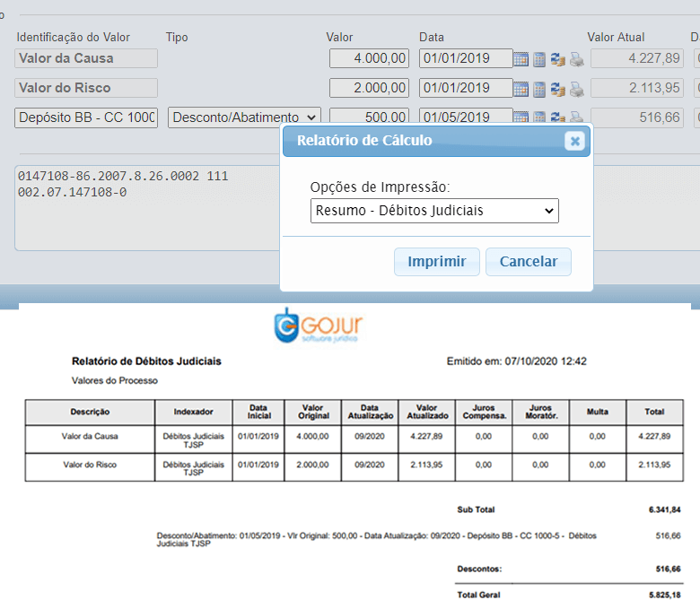Viewport: 700px width, 600px height.
Task: Click the Tipo column label
Action: click(177, 37)
